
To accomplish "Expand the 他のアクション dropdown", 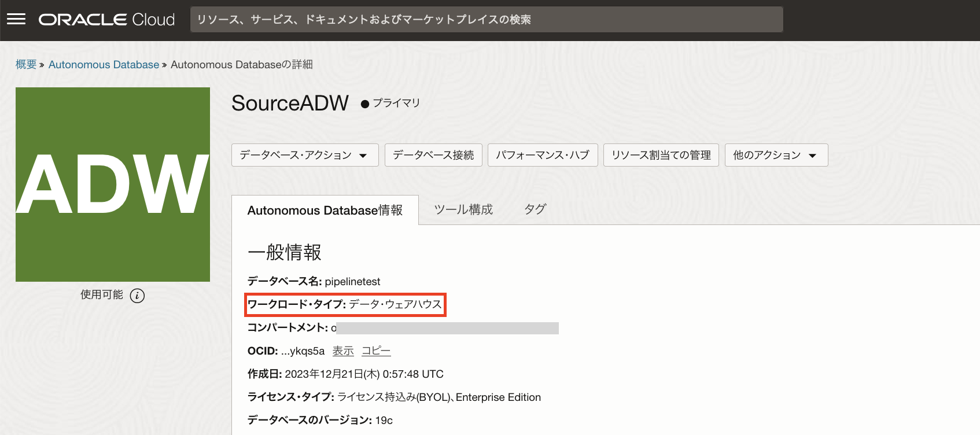I will [x=776, y=155].
